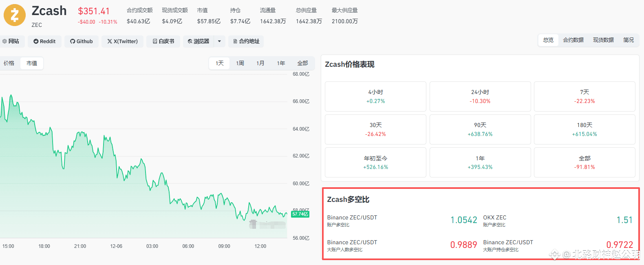Click the 1年 +395.43% performance card

[x=480, y=162]
